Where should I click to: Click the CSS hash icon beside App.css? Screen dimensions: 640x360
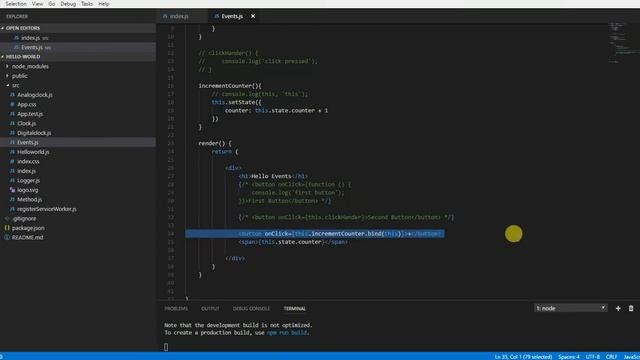pos(12,104)
